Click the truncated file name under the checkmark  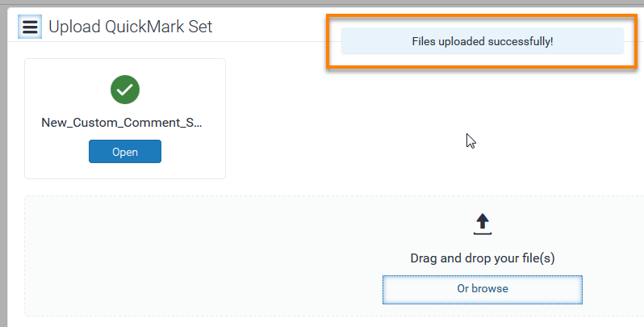(122, 123)
